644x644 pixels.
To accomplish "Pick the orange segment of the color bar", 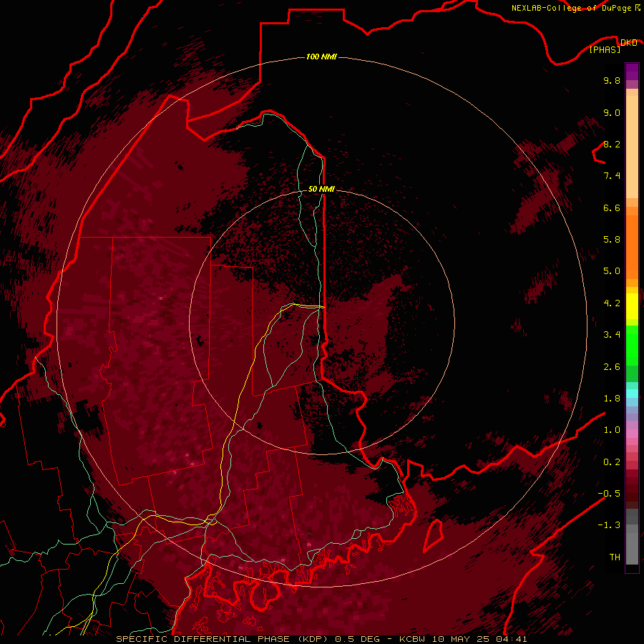I will click(632, 248).
